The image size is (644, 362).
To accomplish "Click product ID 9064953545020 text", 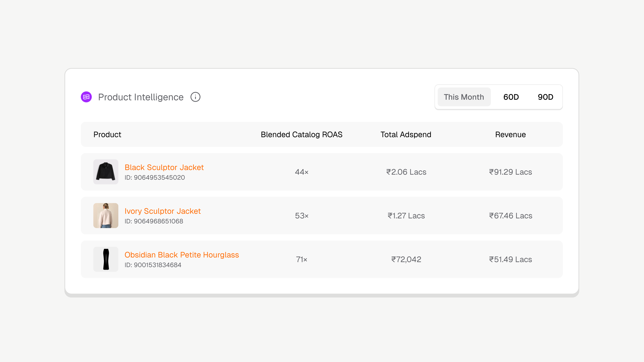I will [155, 178].
